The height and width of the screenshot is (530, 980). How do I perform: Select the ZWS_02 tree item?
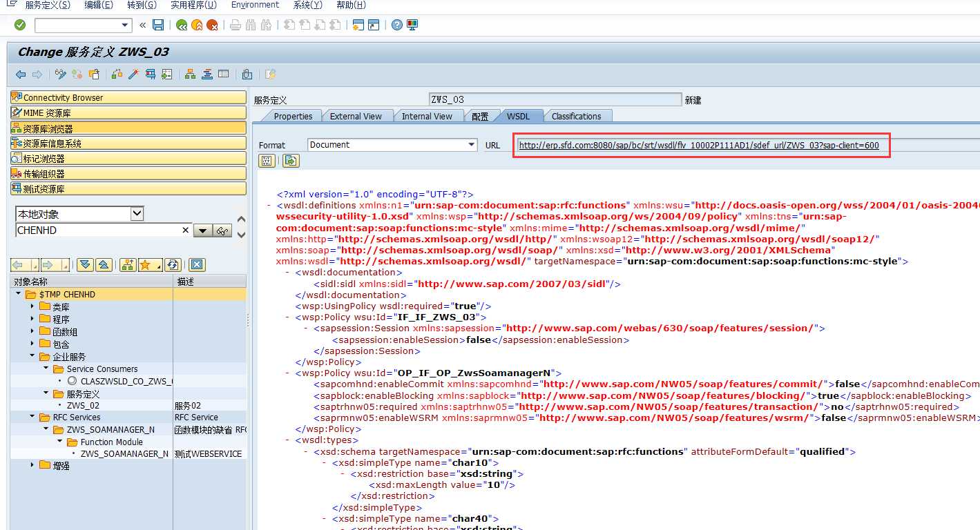point(83,405)
